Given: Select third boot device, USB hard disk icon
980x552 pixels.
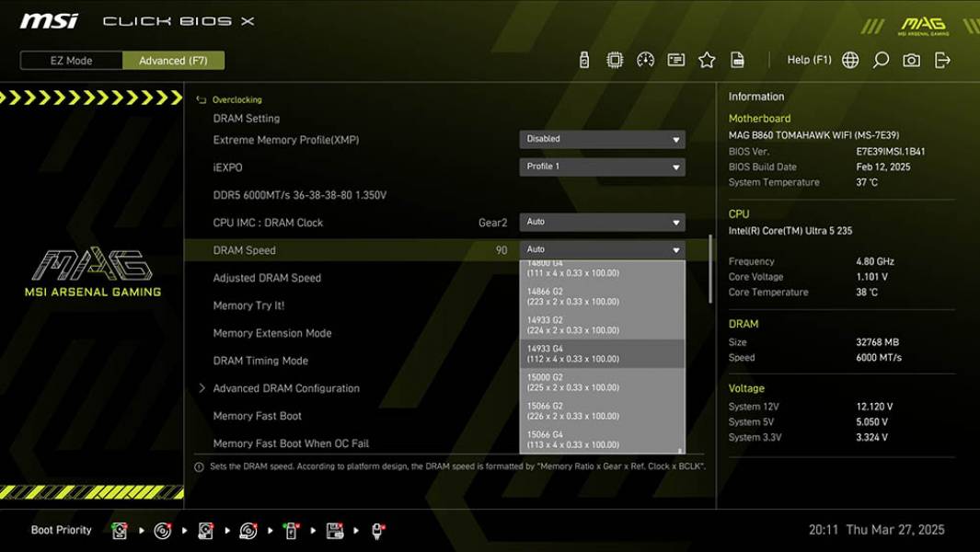Looking at the screenshot, I should [x=205, y=531].
